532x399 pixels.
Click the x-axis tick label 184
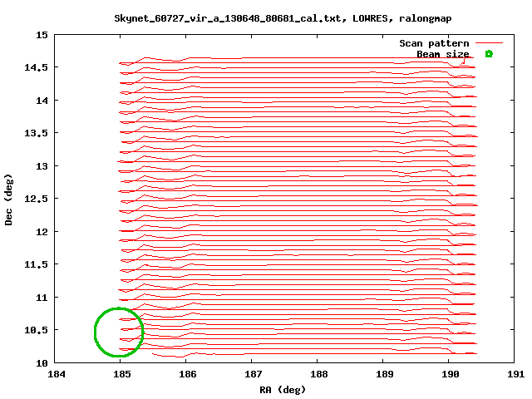pyautogui.click(x=57, y=374)
